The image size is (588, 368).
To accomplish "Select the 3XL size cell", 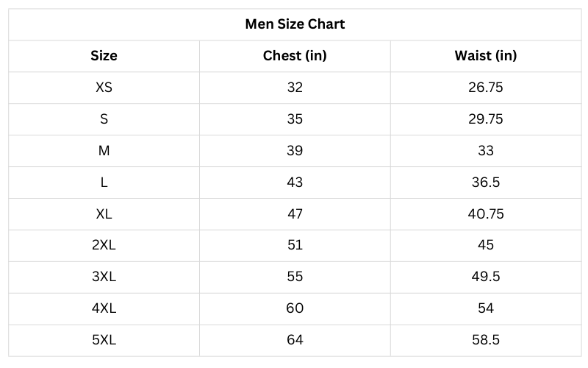I will point(104,277).
